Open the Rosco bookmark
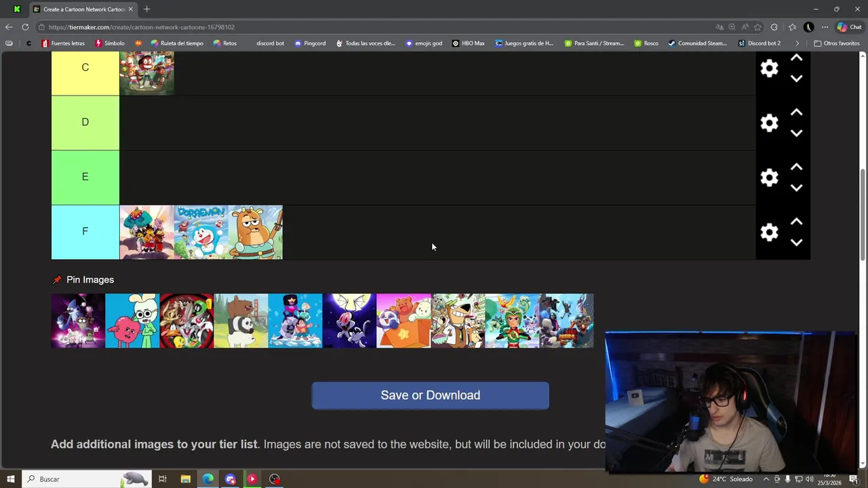 click(x=646, y=43)
